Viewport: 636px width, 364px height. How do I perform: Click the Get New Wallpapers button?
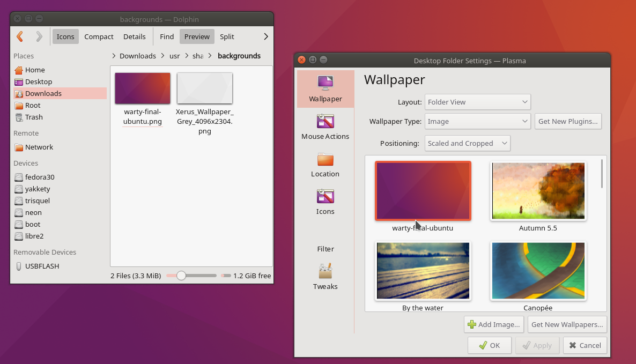[x=567, y=324]
